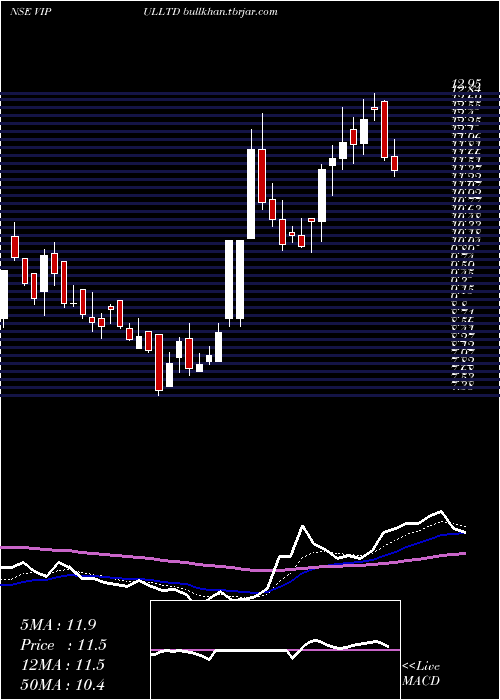Click the "5MA : 11.9" value

[x=58, y=625]
